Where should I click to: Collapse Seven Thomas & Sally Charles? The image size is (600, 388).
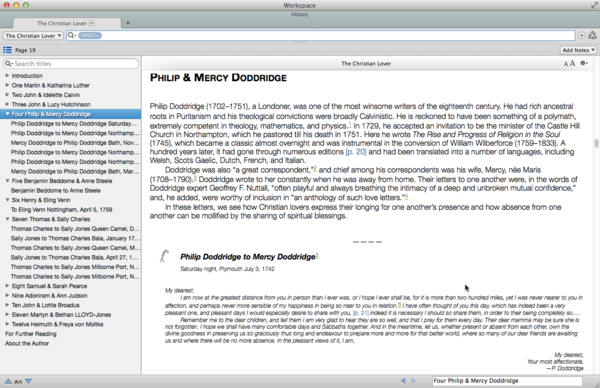click(x=7, y=219)
